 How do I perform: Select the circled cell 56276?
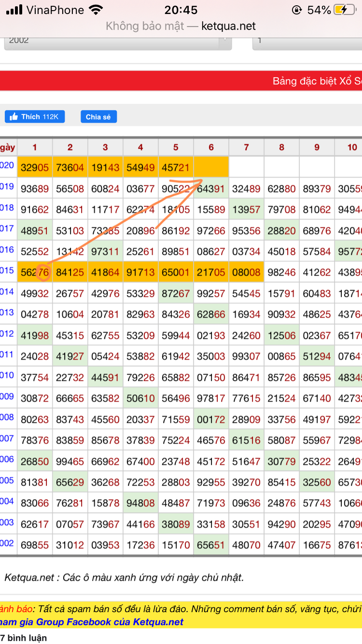point(34,272)
